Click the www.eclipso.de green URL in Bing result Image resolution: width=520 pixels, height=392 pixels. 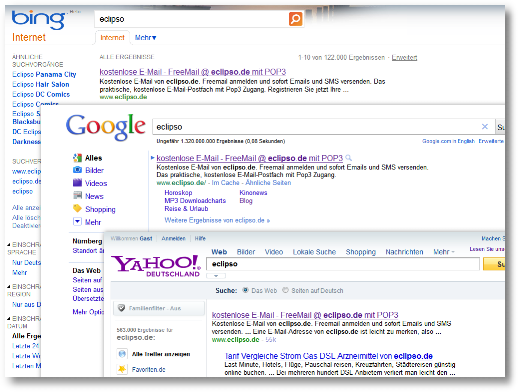(123, 97)
